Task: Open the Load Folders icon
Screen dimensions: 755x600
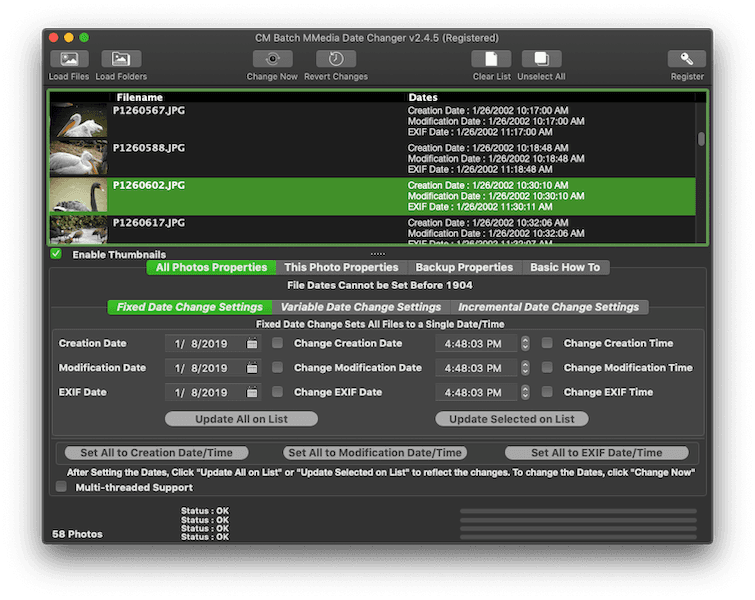Action: coord(121,59)
